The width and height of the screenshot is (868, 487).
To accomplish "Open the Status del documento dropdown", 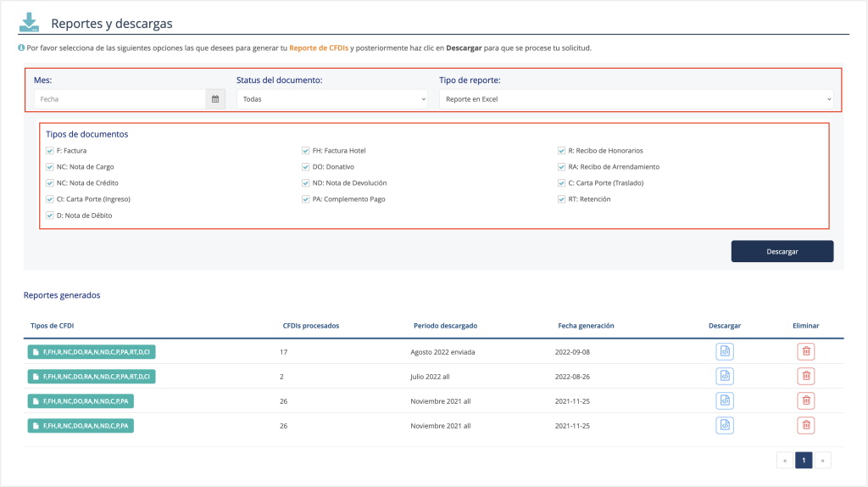I will pos(332,99).
